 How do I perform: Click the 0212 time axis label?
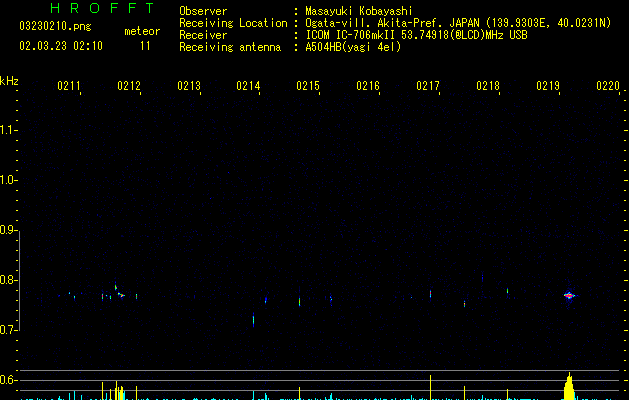click(129, 86)
